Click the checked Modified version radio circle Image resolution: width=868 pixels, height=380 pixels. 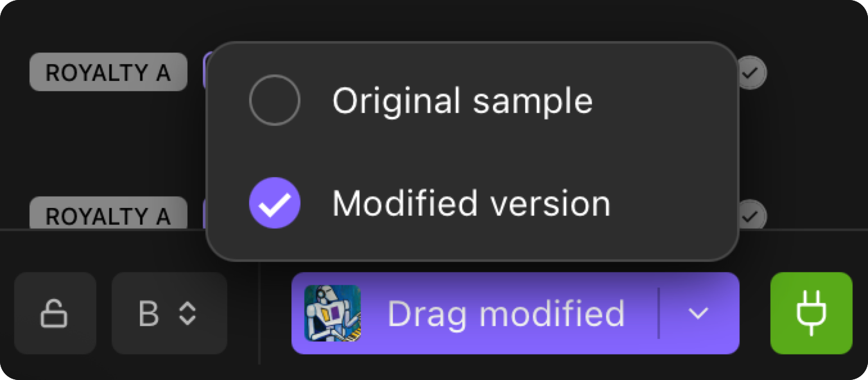[x=274, y=203]
